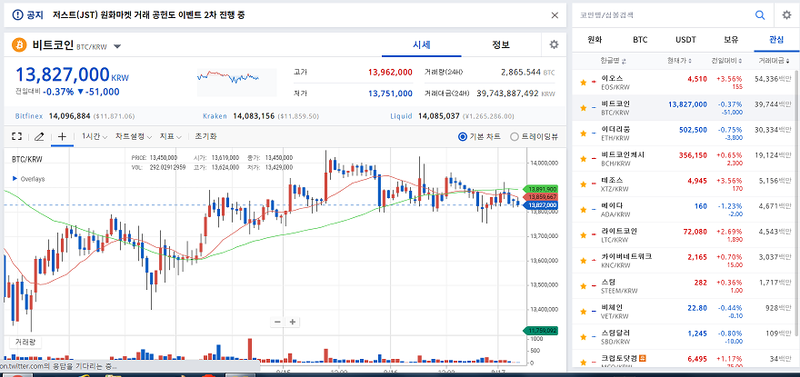The image size is (800, 377).
Task: Switch to the 정보 tab
Action: [501, 45]
